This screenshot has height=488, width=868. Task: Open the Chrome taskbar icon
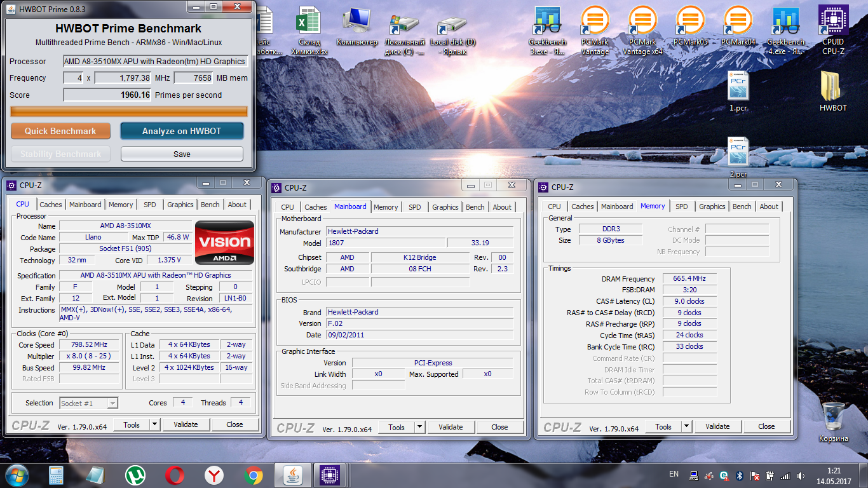pos(253,475)
